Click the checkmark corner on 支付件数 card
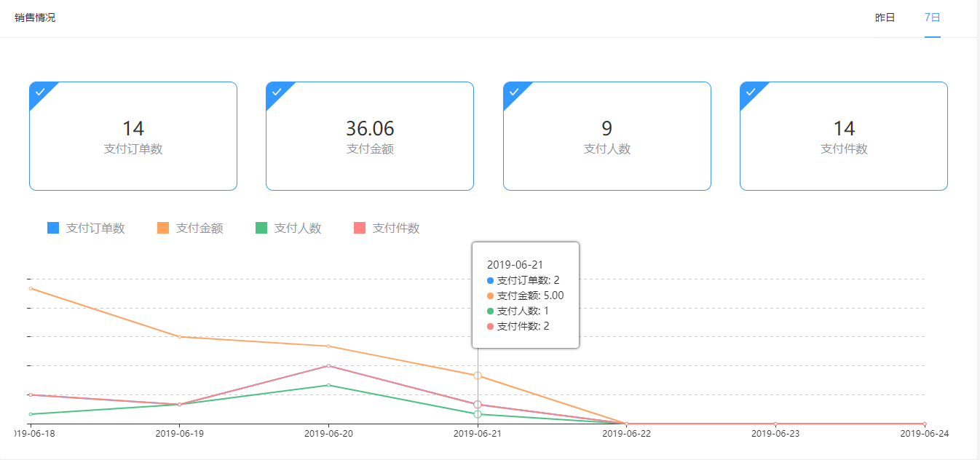 click(750, 92)
